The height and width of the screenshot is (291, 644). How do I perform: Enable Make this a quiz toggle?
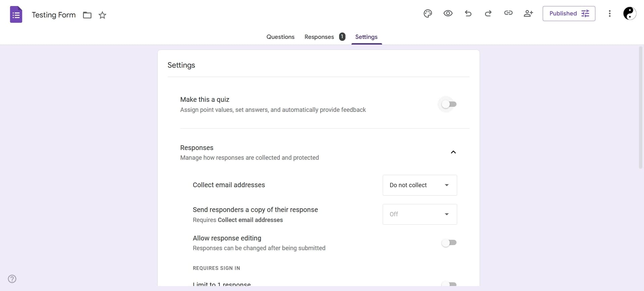tap(449, 104)
